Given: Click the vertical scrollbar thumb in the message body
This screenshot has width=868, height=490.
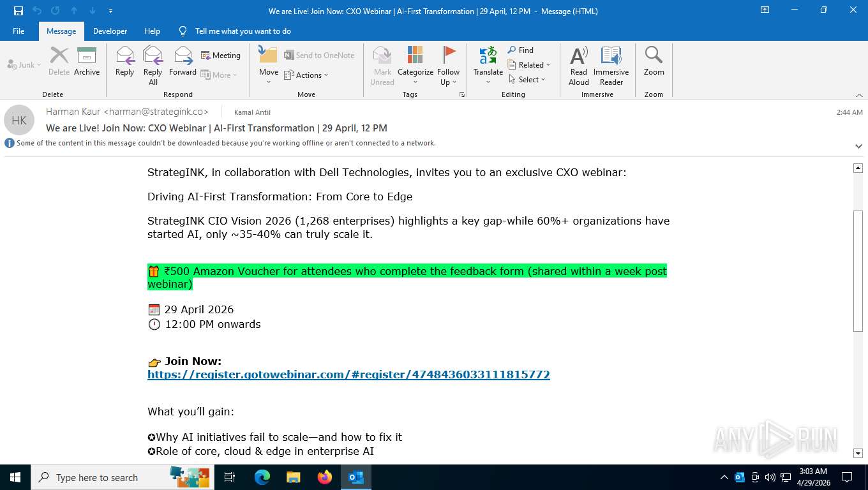Looking at the screenshot, I should pyautogui.click(x=858, y=271).
